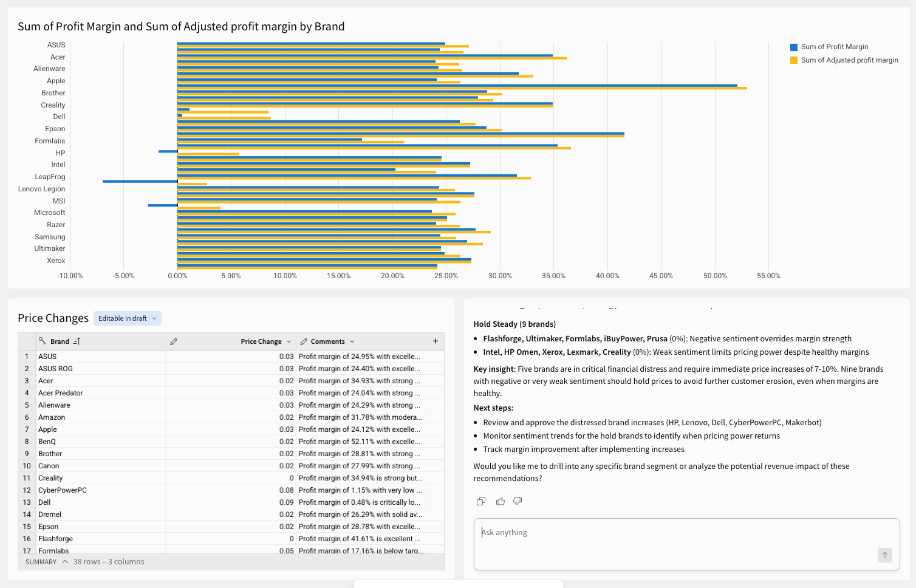Click the pencil icon in the Price Change header
Image resolution: width=916 pixels, height=588 pixels.
(x=174, y=341)
